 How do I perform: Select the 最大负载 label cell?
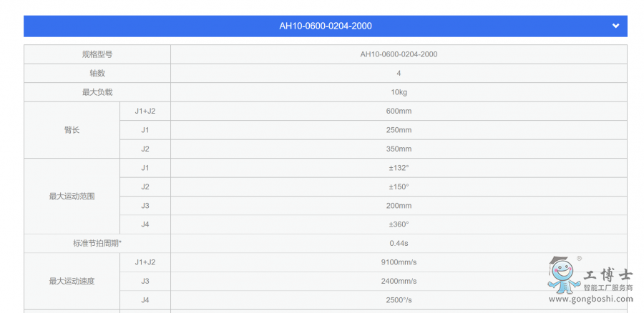97,92
